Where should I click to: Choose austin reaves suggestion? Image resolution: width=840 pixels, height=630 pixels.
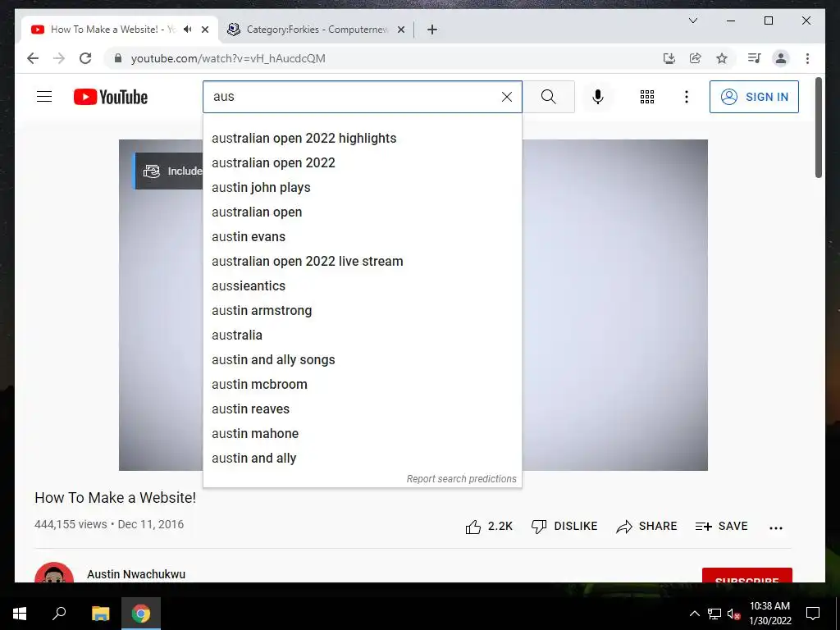pyautogui.click(x=363, y=409)
